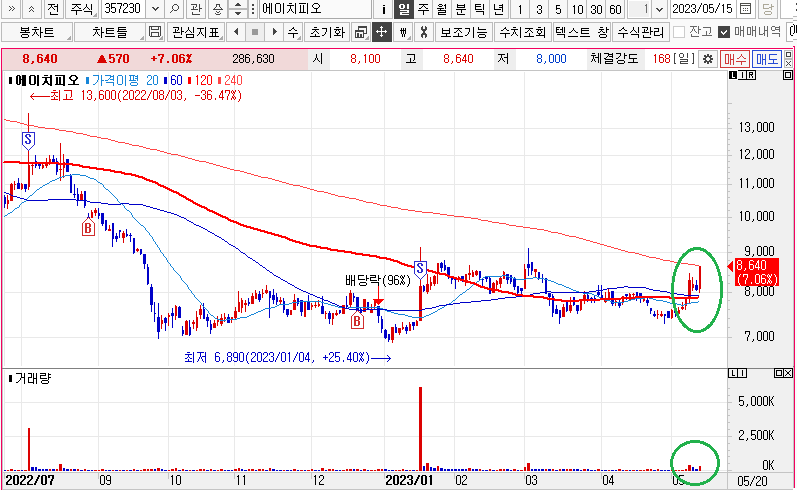The width and height of the screenshot is (797, 490).
Task: Open the 봉차트 chart type dropdown
Action: coord(37,33)
